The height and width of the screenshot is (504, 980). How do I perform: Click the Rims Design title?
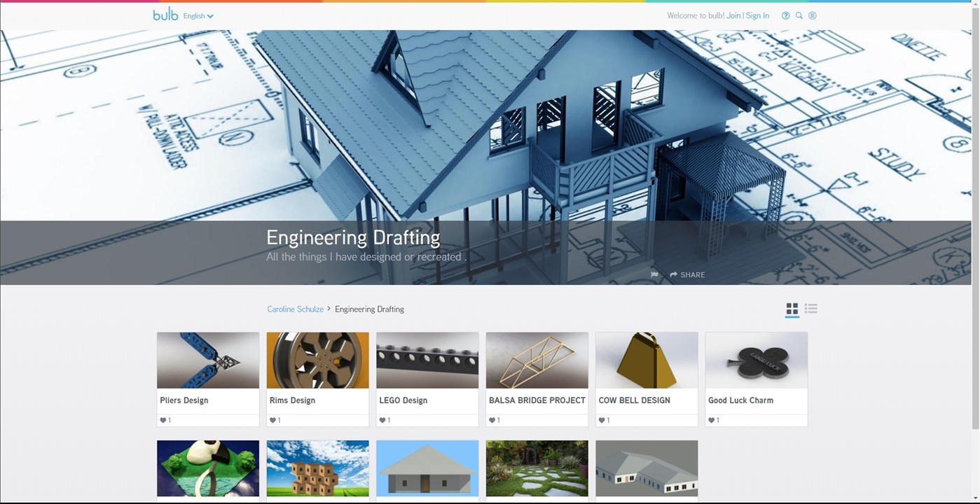click(292, 400)
